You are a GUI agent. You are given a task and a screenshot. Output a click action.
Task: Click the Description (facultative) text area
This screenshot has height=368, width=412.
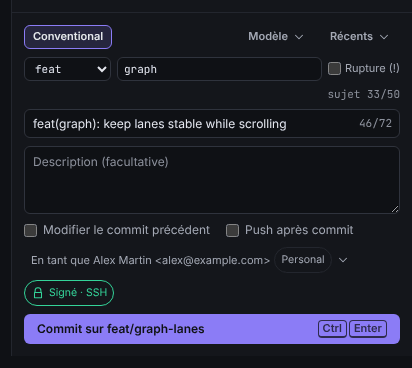[212, 180]
